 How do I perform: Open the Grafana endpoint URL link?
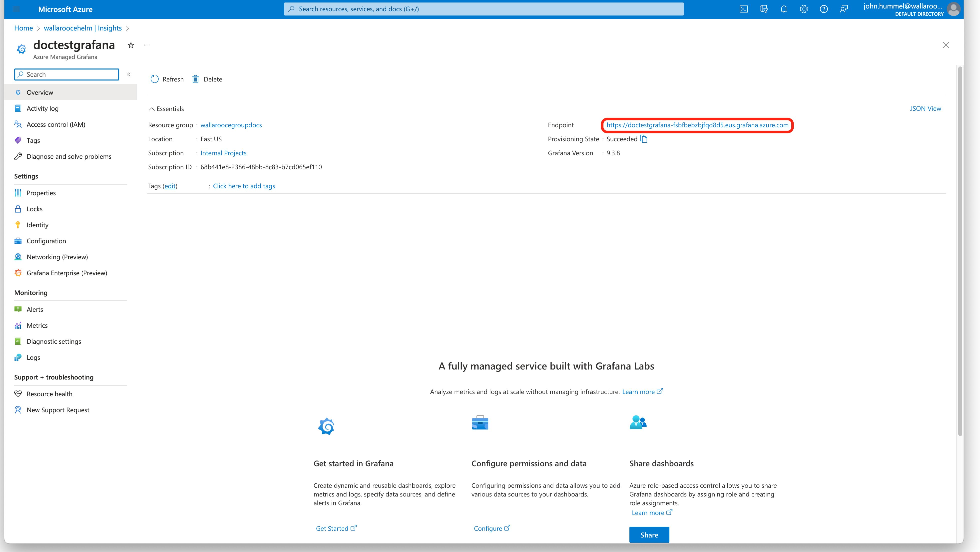[x=697, y=125]
